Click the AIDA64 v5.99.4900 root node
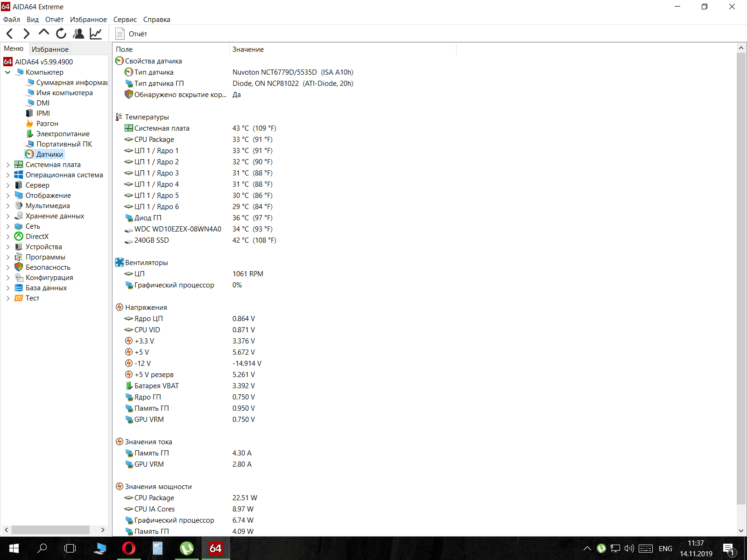747x560 pixels. click(38, 62)
